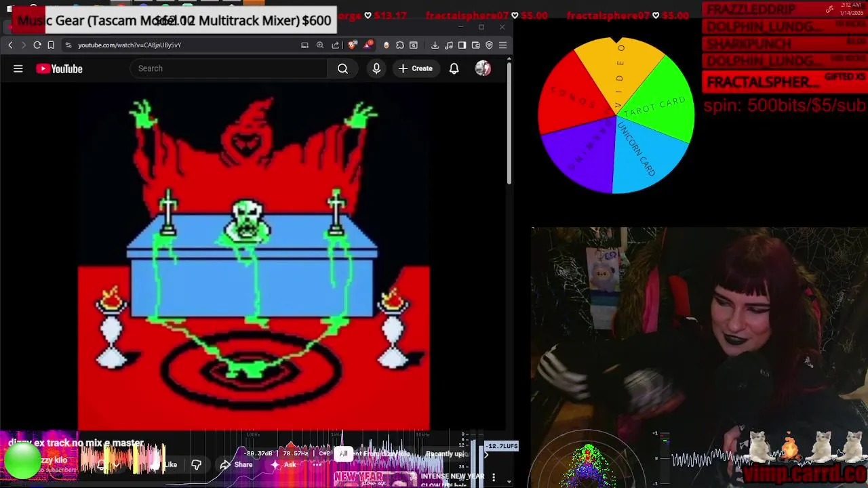Toggle the browser sidebar panel icon
The width and height of the screenshot is (868, 488).
(462, 45)
